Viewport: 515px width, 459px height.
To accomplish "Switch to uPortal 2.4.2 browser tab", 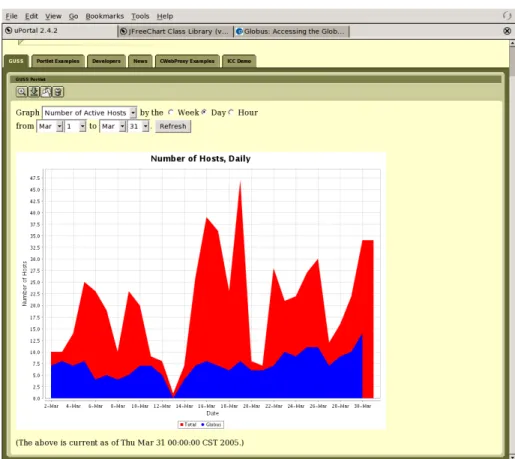I will (60, 31).
